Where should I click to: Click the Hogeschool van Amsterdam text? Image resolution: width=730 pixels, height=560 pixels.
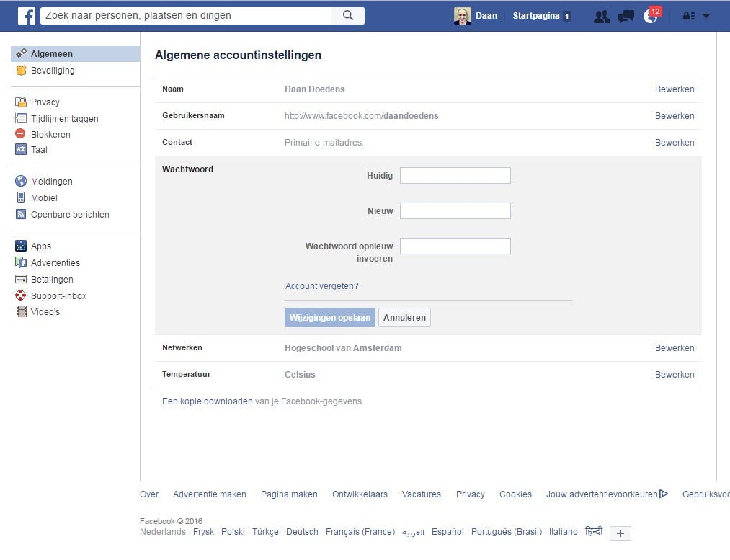tap(343, 347)
